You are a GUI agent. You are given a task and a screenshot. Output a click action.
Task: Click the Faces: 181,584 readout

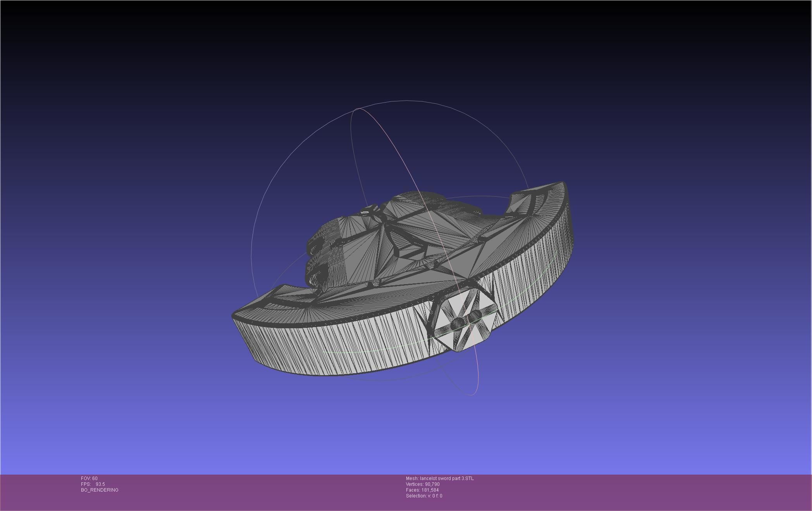(x=422, y=490)
